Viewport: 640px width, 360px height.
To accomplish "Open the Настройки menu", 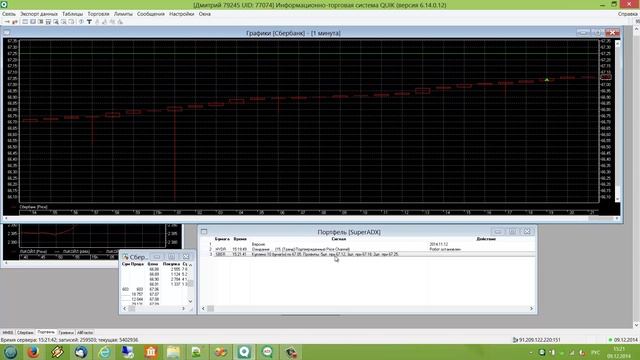I will pyautogui.click(x=182, y=14).
